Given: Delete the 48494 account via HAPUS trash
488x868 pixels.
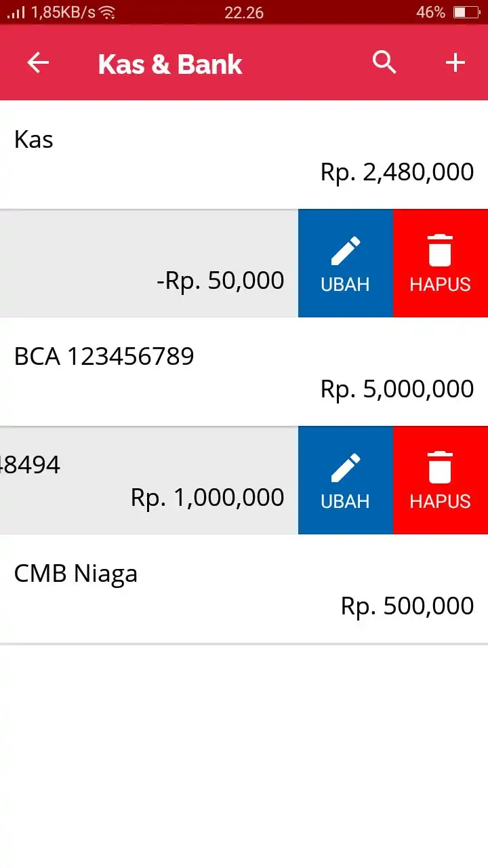Looking at the screenshot, I should tap(441, 480).
